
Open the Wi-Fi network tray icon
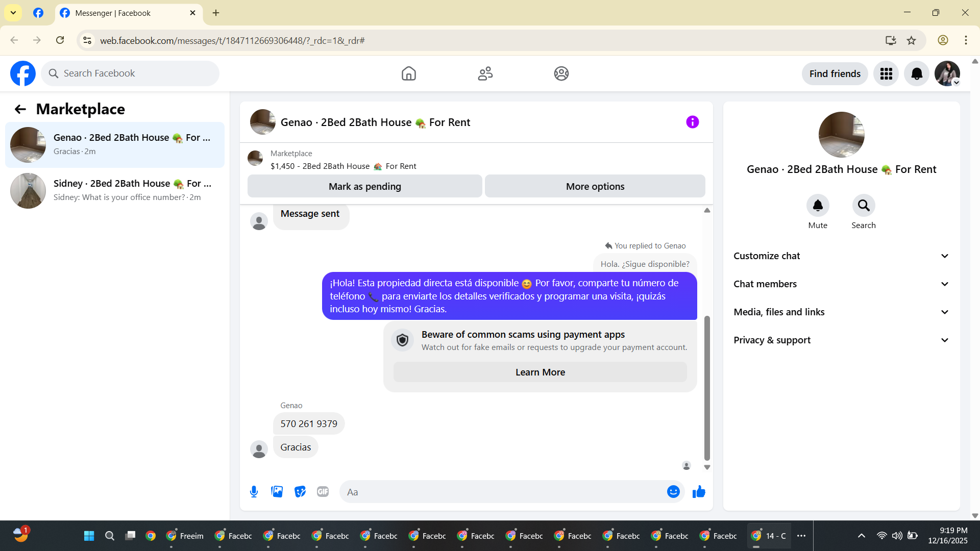tap(881, 536)
